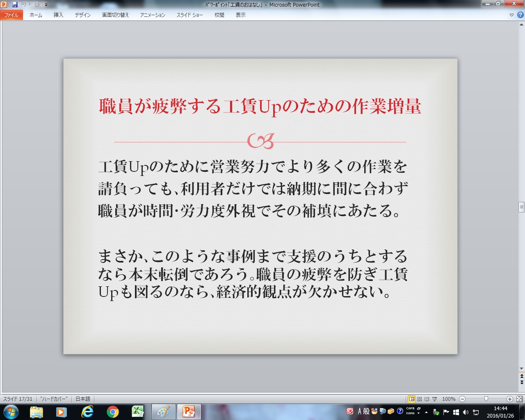
Task: Select the アニメーション ribbon tab
Action: [x=153, y=15]
